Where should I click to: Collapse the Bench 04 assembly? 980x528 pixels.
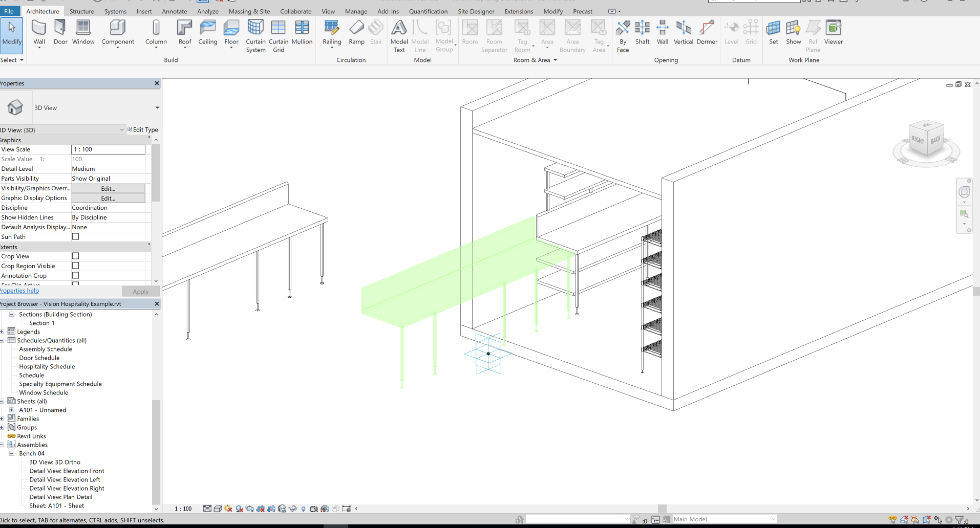(11, 453)
